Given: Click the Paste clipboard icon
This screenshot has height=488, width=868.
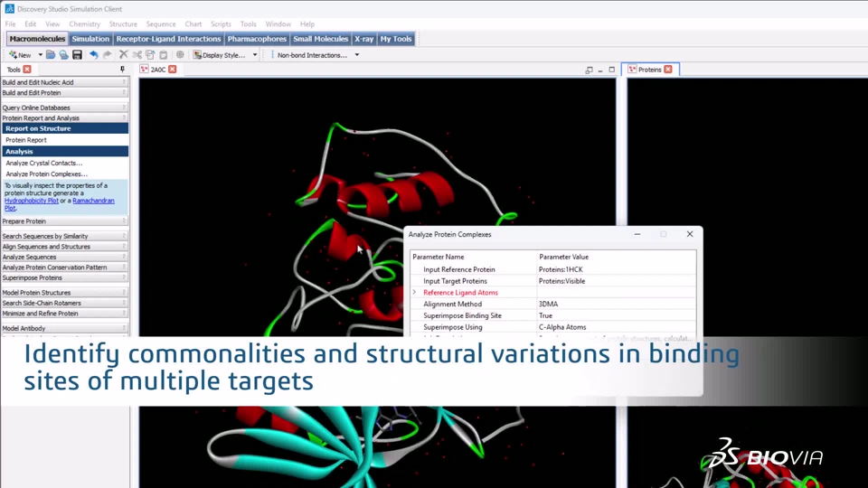Looking at the screenshot, I should coord(164,55).
